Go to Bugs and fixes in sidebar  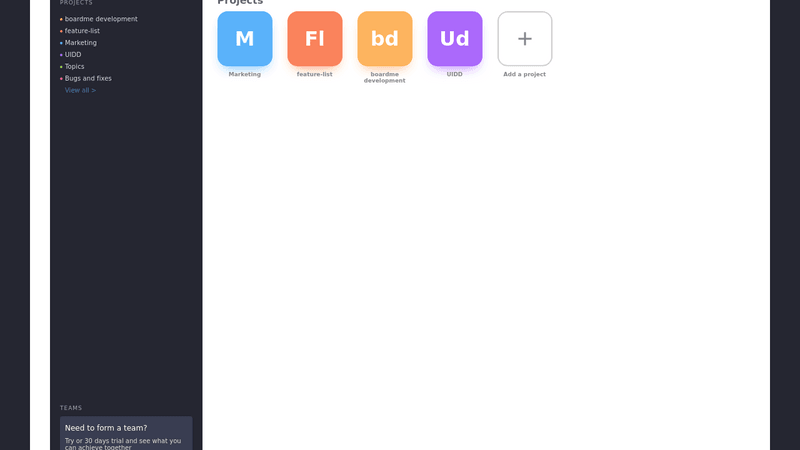(88, 78)
